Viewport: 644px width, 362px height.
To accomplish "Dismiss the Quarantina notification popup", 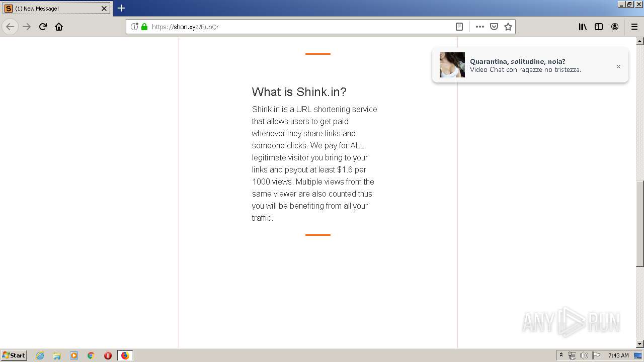I will pyautogui.click(x=618, y=66).
